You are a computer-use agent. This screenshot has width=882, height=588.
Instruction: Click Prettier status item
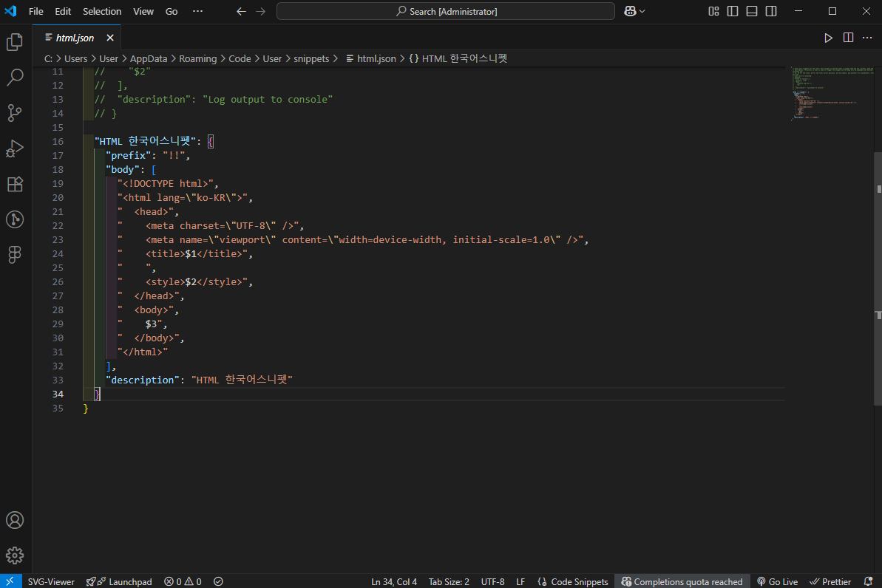[x=830, y=581]
